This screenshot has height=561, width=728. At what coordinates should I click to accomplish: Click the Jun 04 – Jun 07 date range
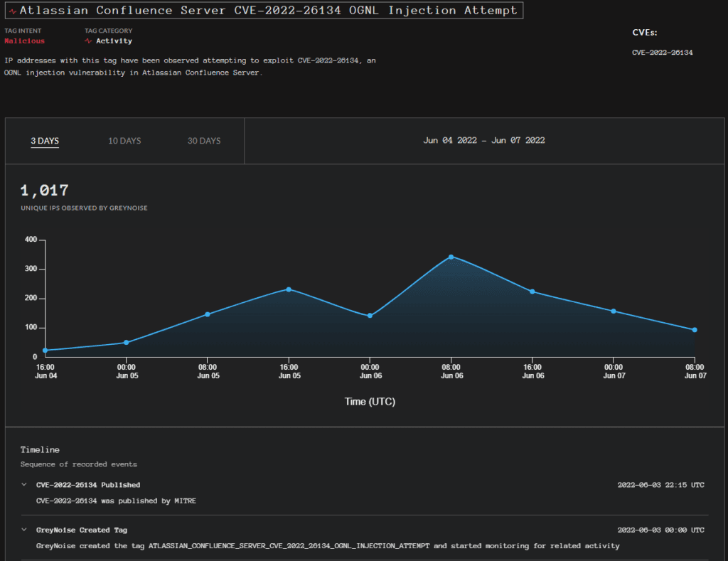click(x=484, y=140)
